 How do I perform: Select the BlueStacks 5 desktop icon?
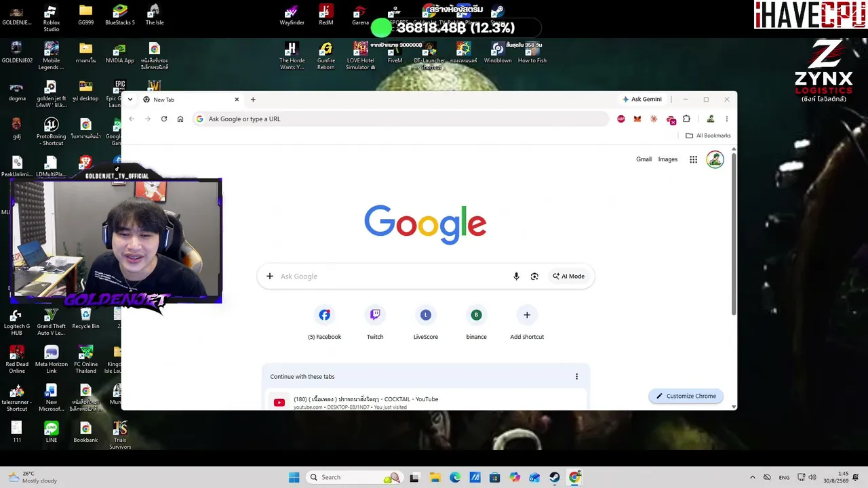click(x=120, y=16)
